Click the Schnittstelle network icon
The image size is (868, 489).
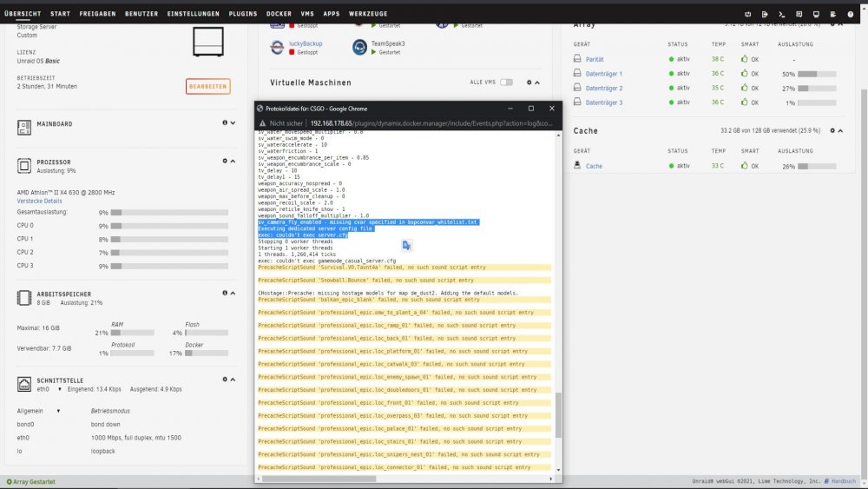click(23, 384)
